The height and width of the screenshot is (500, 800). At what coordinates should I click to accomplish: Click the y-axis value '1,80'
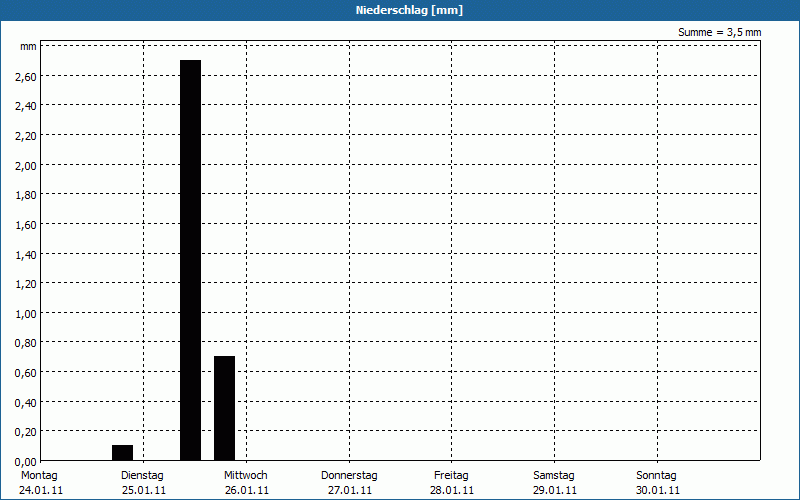pyautogui.click(x=26, y=195)
